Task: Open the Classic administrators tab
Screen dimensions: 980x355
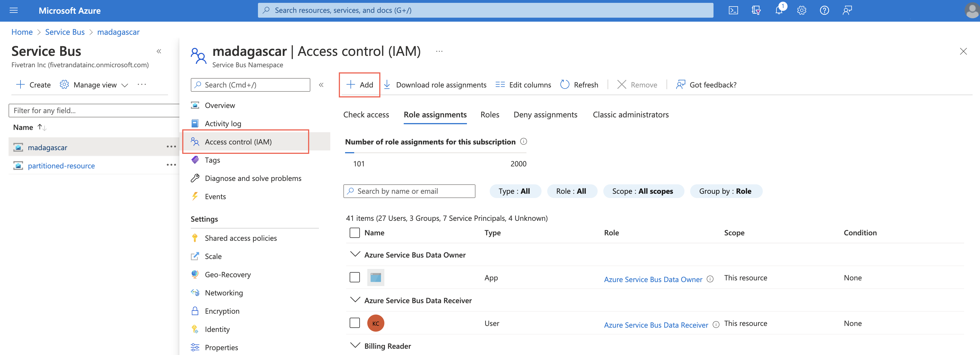Action: point(630,115)
